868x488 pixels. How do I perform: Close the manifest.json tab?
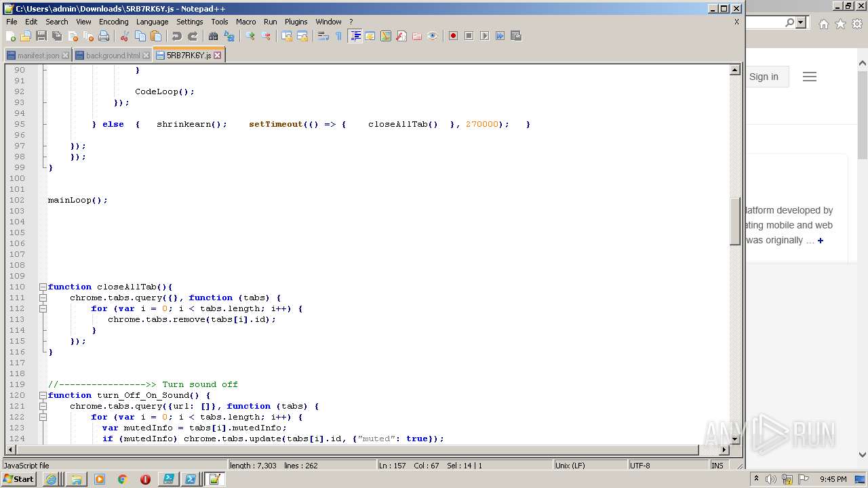pos(65,56)
